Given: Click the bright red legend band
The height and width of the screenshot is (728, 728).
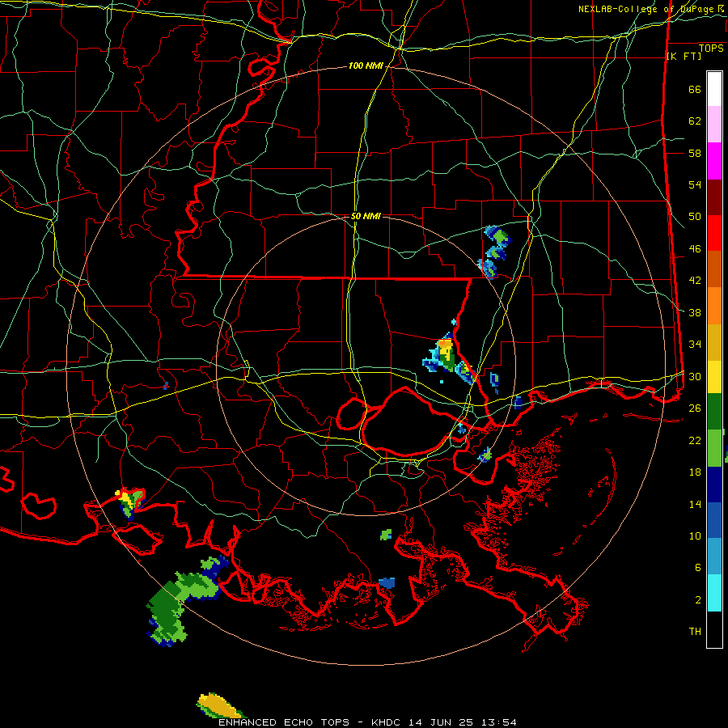Looking at the screenshot, I should coord(714,233).
